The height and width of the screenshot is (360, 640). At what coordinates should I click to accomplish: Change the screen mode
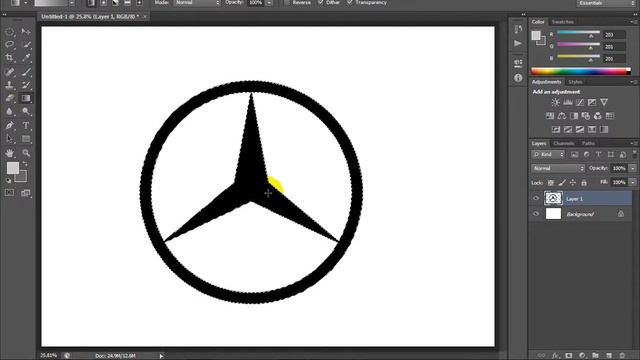click(26, 193)
